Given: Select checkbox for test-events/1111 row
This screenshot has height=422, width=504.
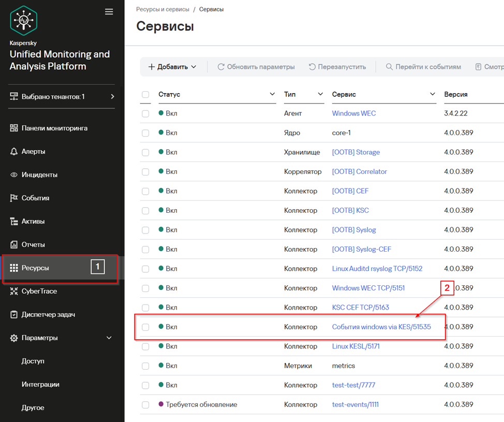Looking at the screenshot, I should [145, 404].
